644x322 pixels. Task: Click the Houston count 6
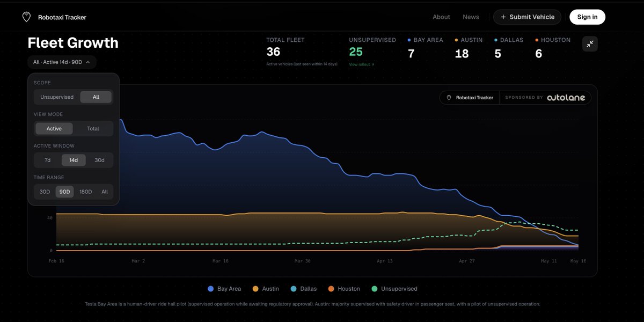(538, 54)
